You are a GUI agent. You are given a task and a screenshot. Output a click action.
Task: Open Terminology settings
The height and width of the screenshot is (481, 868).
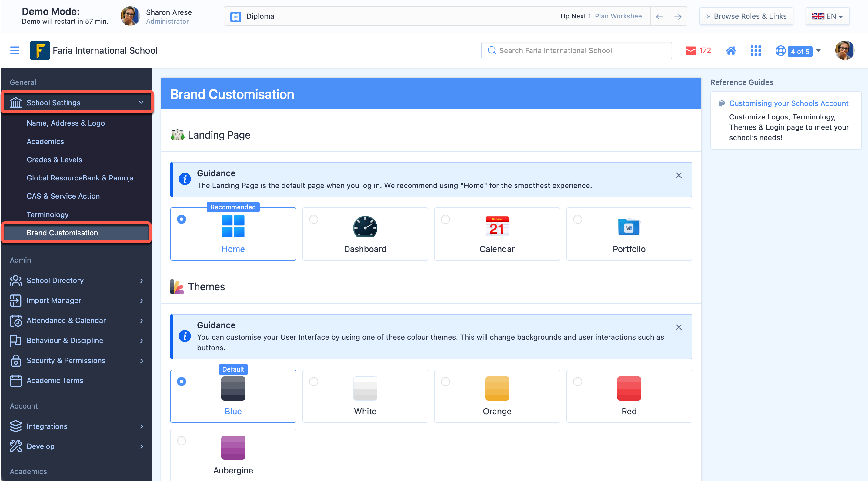pyautogui.click(x=48, y=215)
